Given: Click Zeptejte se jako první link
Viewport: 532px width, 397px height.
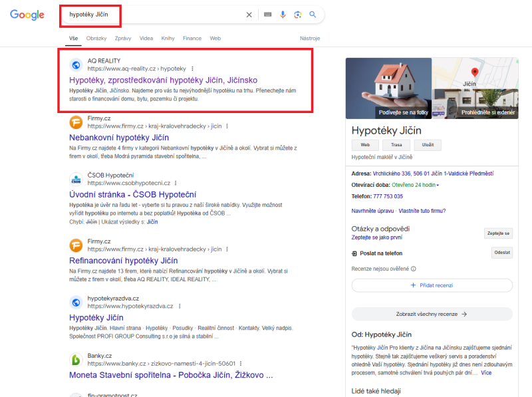Looking at the screenshot, I should [x=377, y=237].
